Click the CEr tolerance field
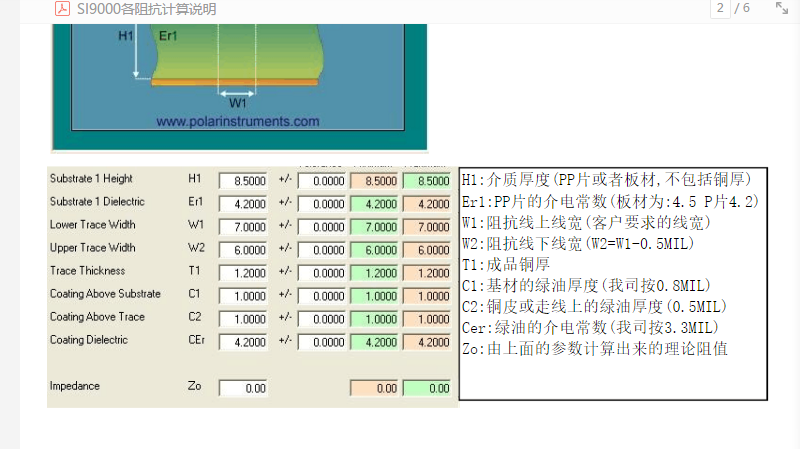 click(x=322, y=342)
